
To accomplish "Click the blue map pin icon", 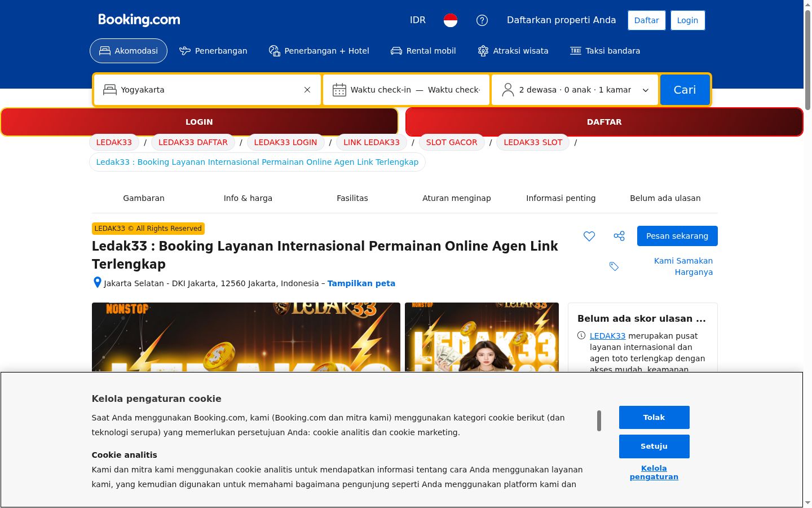I will pos(97,283).
